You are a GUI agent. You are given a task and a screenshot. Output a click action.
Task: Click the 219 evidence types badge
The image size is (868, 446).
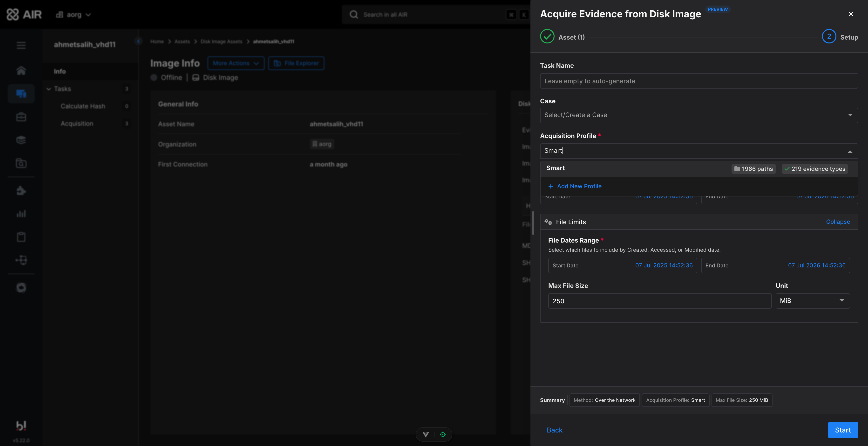[815, 169]
